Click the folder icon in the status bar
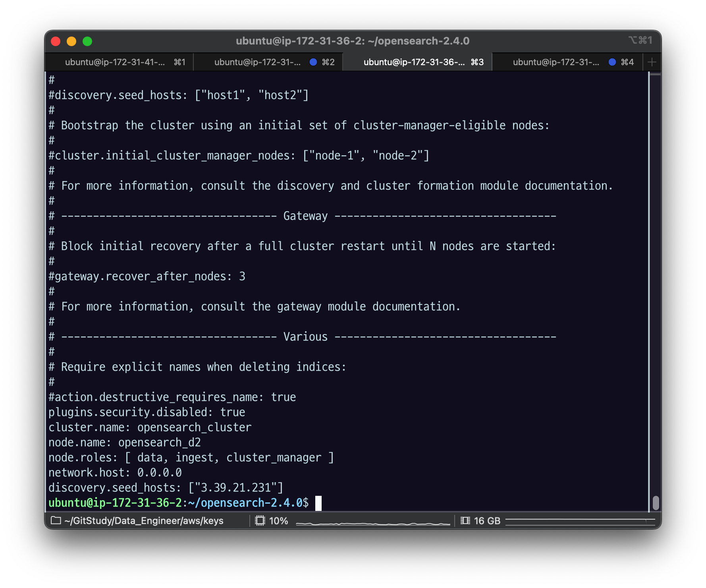 tap(56, 520)
